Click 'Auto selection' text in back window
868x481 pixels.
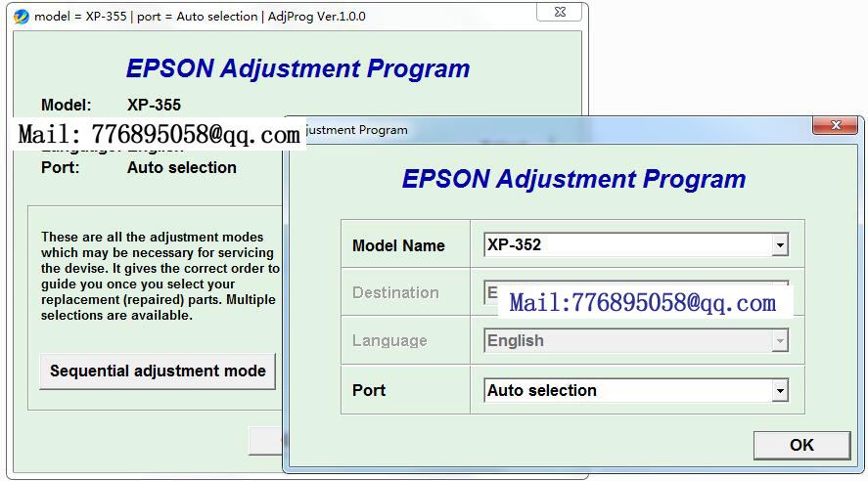182,167
